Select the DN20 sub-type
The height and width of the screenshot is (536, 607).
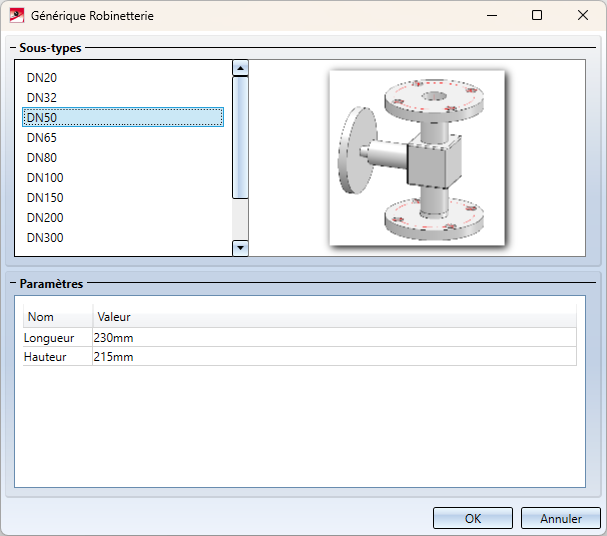coord(42,78)
